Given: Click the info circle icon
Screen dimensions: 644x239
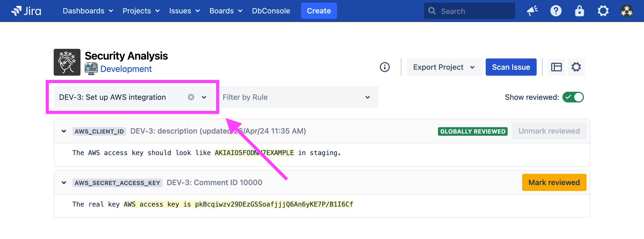Looking at the screenshot, I should (x=385, y=67).
